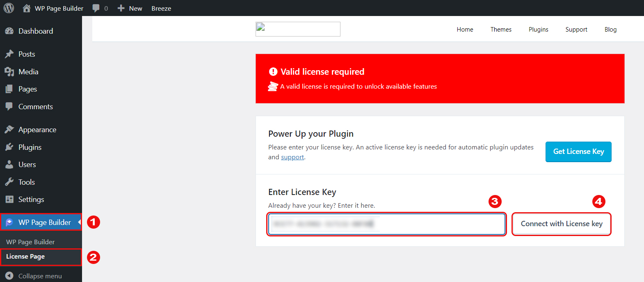This screenshot has width=644, height=282.
Task: Click the Posts pushpin icon
Action: coord(9,54)
